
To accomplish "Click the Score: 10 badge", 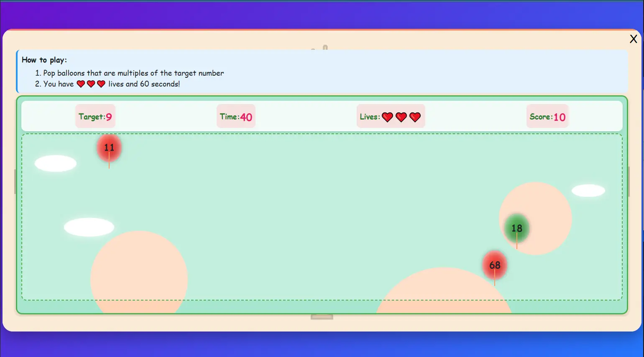I will [547, 116].
